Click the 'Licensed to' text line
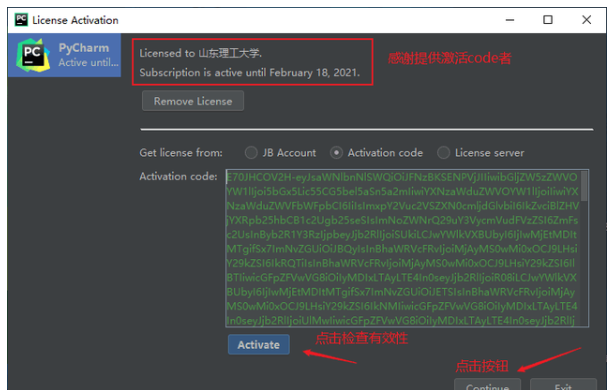 [200, 53]
